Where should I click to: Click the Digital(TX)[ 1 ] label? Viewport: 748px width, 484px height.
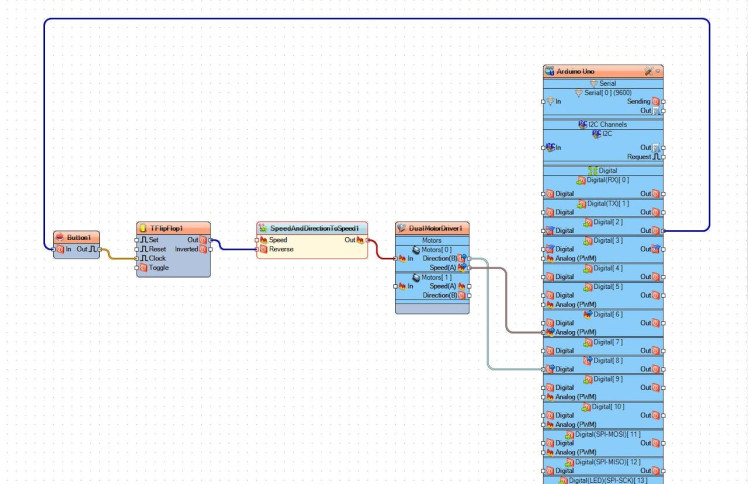click(x=608, y=203)
